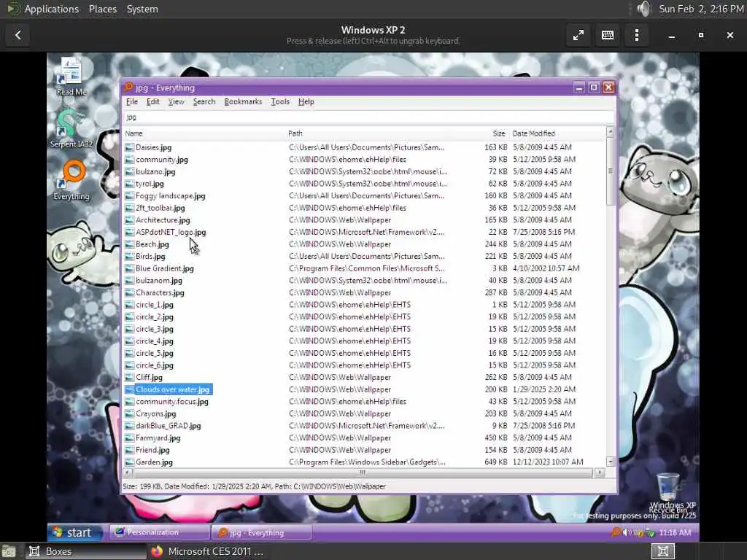747x560 pixels.
Task: Switch to Personalization taskbar button
Action: (x=160, y=532)
